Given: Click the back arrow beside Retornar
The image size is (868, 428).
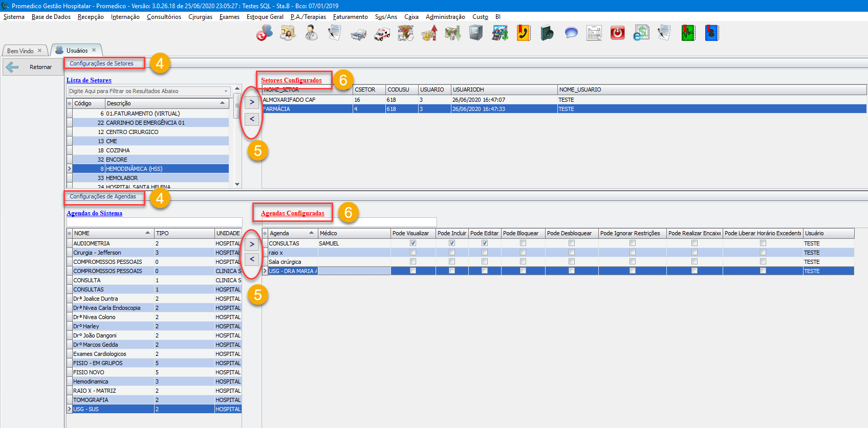Looking at the screenshot, I should click(x=12, y=67).
